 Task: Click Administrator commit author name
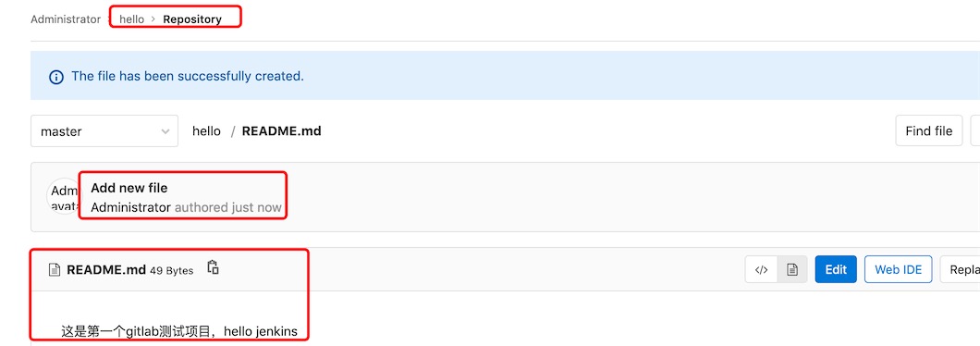(130, 207)
